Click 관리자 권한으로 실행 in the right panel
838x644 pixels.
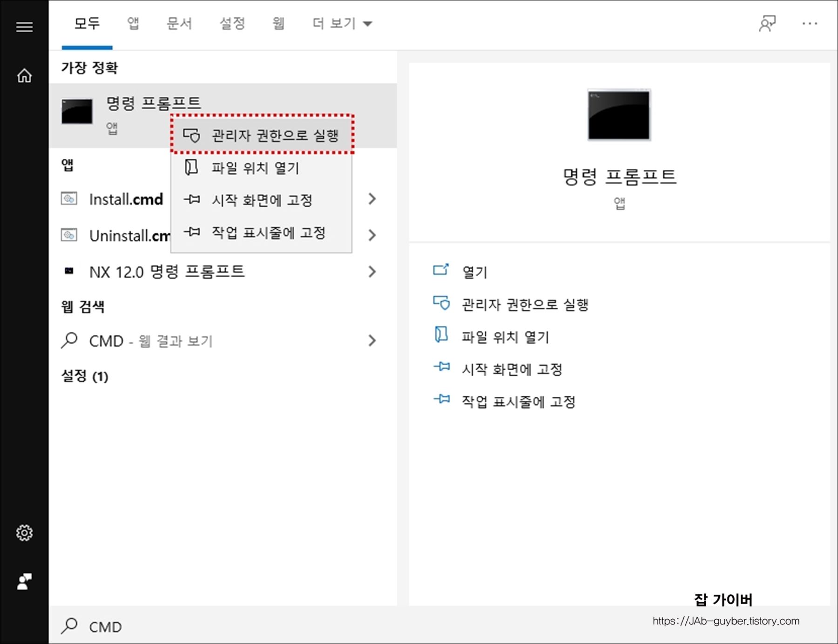coord(525,305)
